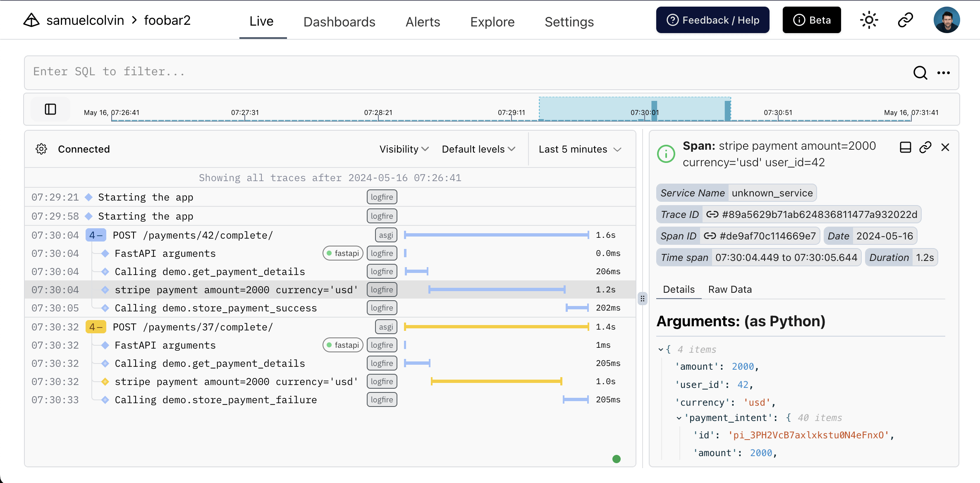Image resolution: width=980 pixels, height=483 pixels.
Task: Switch light/dark theme with the sun icon
Action: tap(869, 20)
